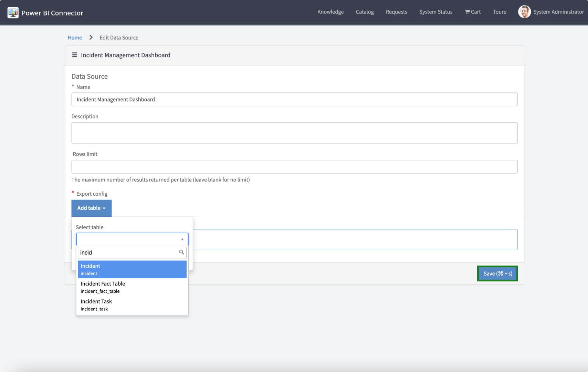
Task: Switch to the Knowledge menu item
Action: (330, 12)
